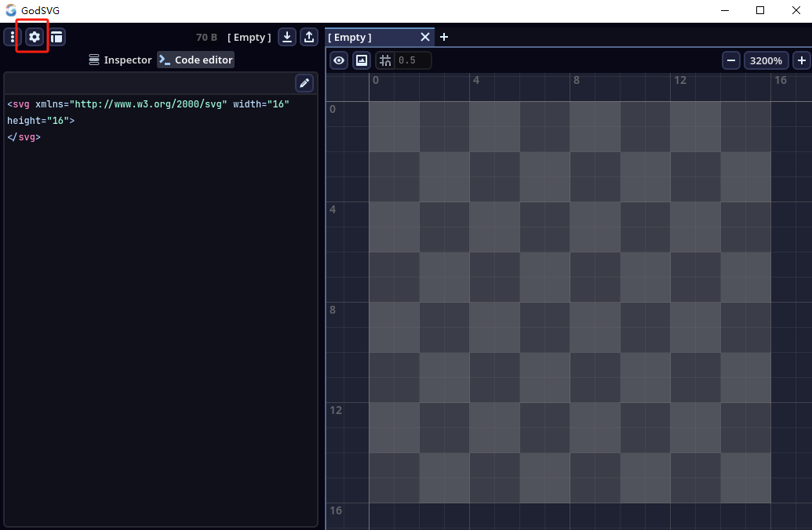
Task: Click the snap value field 0.5
Action: (x=412, y=60)
